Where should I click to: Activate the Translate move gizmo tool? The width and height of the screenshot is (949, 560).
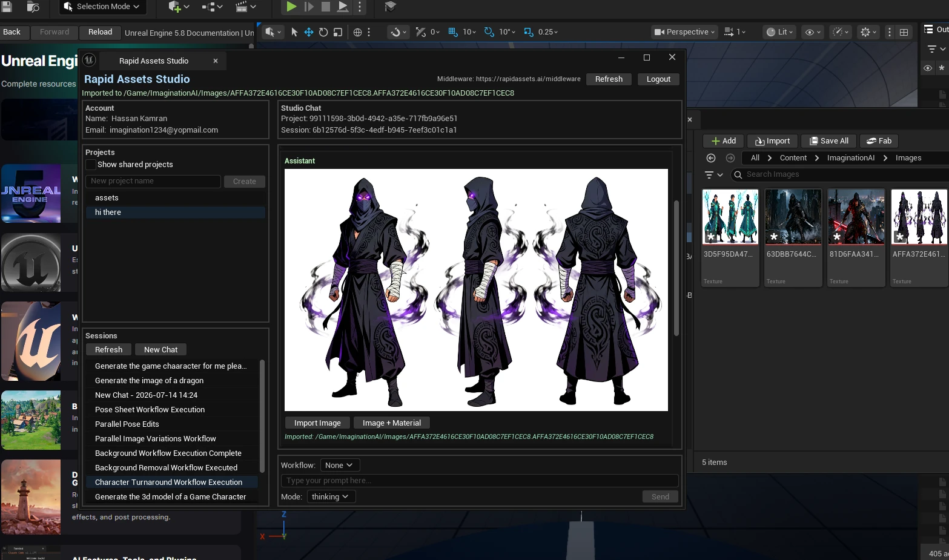pos(309,32)
